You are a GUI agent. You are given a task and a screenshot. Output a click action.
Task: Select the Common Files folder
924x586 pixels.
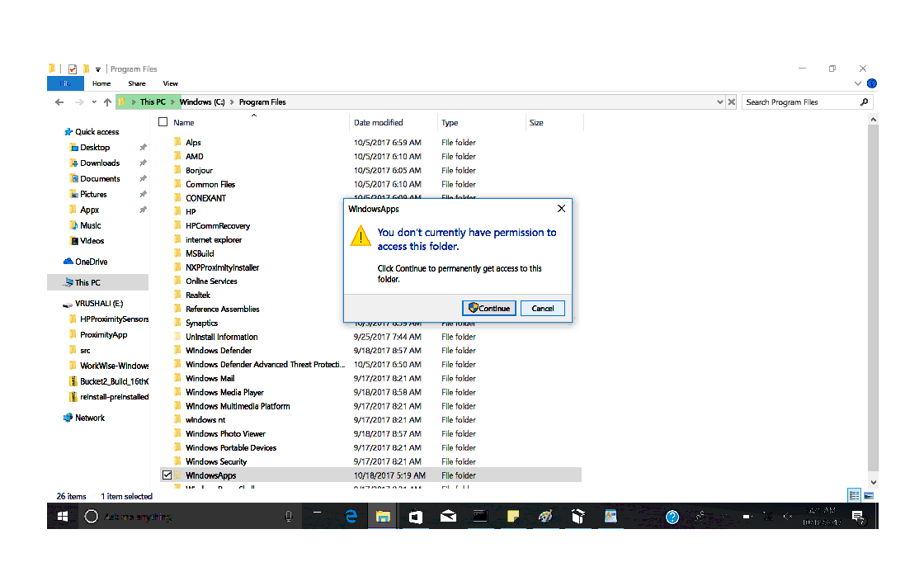pos(210,185)
